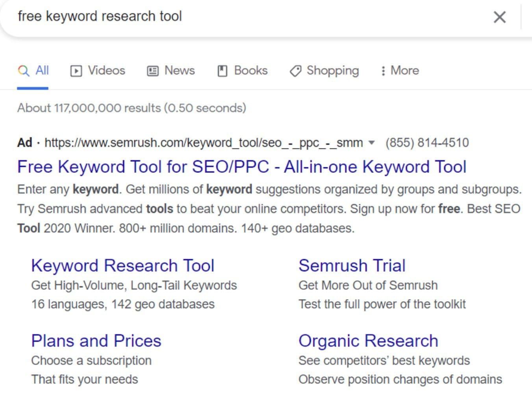532x394 pixels.
Task: Click the play icon beside Videos
Action: pyautogui.click(x=76, y=71)
